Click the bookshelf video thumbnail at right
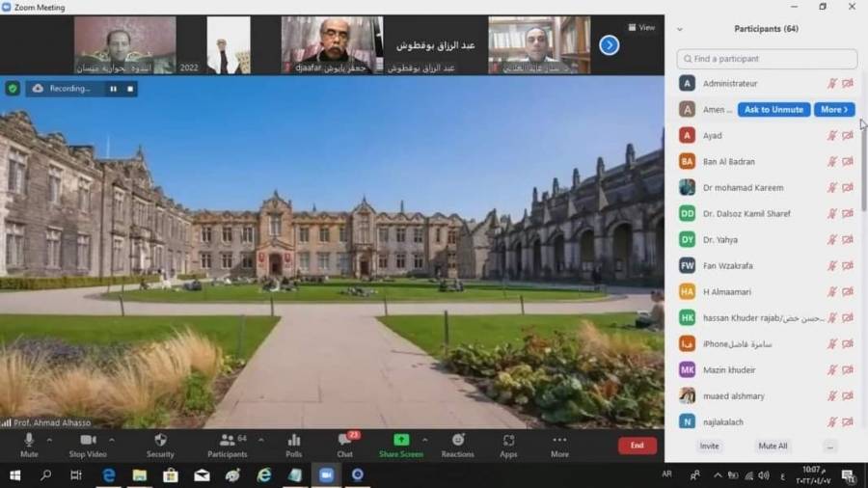 pyautogui.click(x=539, y=45)
